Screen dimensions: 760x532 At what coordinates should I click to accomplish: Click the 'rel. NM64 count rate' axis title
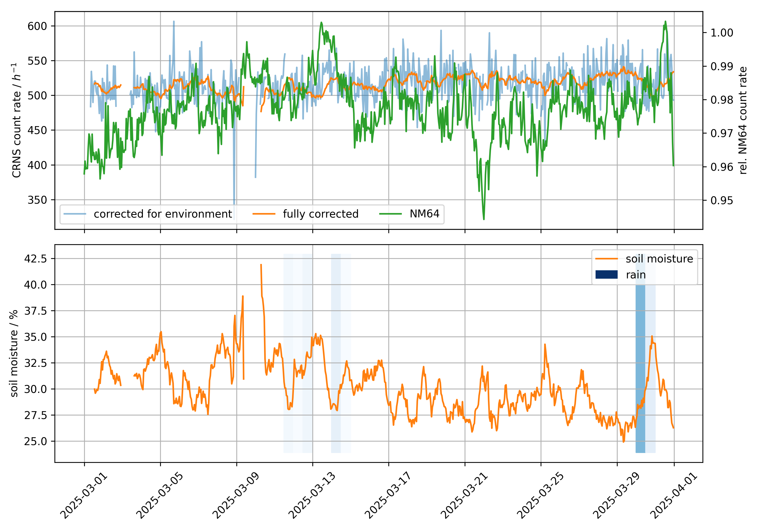(743, 120)
